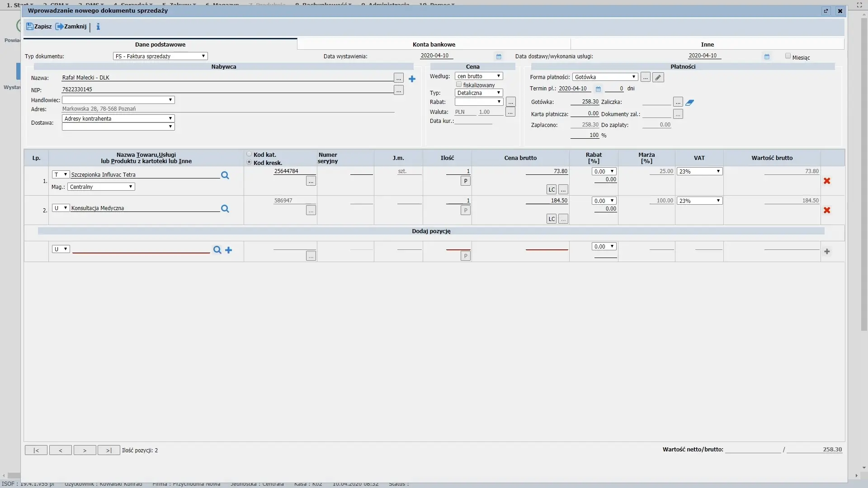The width and height of the screenshot is (868, 488).
Task: Click the Nazwa buyer name input field
Action: click(x=227, y=78)
